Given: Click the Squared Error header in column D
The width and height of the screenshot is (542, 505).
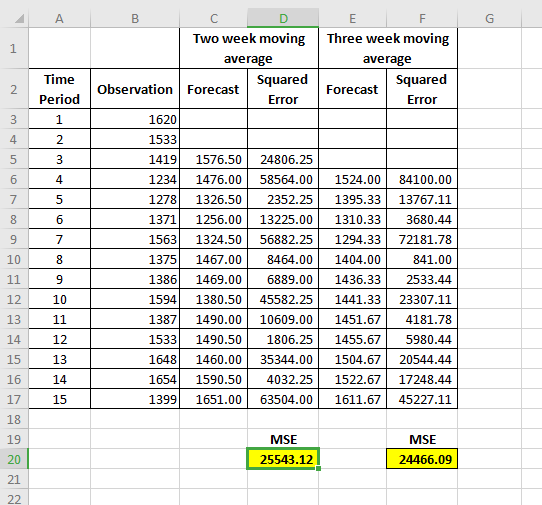Looking at the screenshot, I should [x=283, y=89].
